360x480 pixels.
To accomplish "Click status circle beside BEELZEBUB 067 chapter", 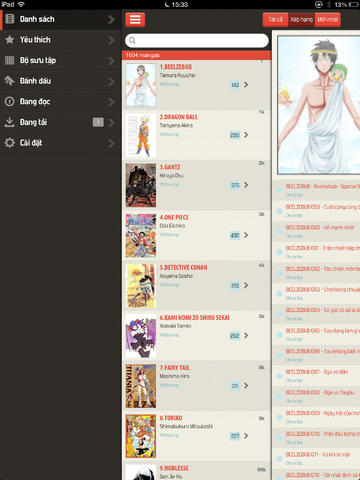I will click(x=279, y=376).
